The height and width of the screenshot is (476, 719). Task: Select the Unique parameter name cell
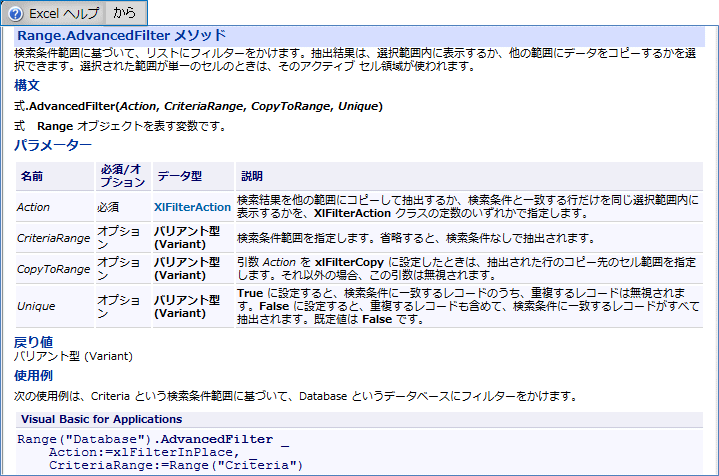(55, 306)
